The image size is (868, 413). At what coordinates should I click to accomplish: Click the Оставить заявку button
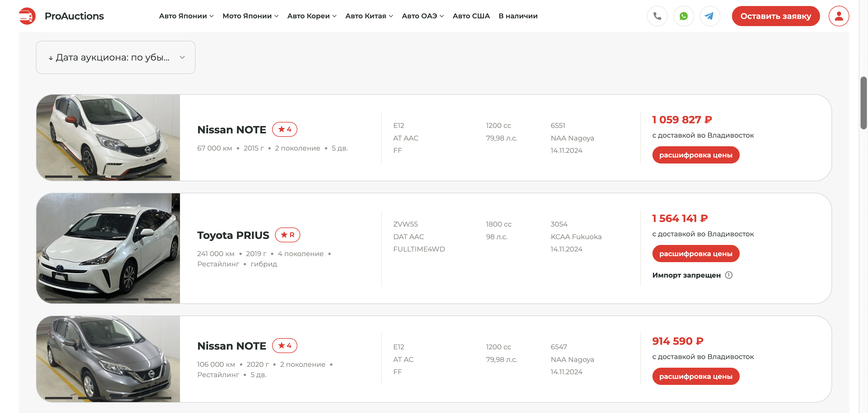[776, 16]
